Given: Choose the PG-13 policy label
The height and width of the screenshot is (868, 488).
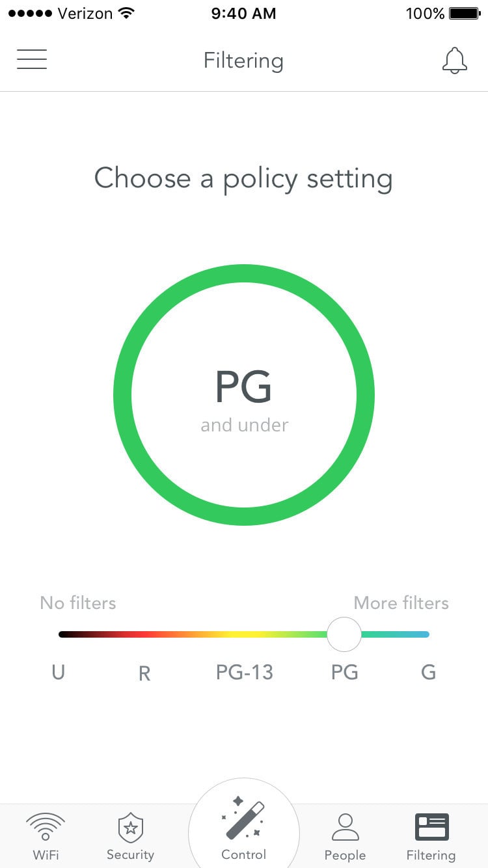Looking at the screenshot, I should (244, 672).
